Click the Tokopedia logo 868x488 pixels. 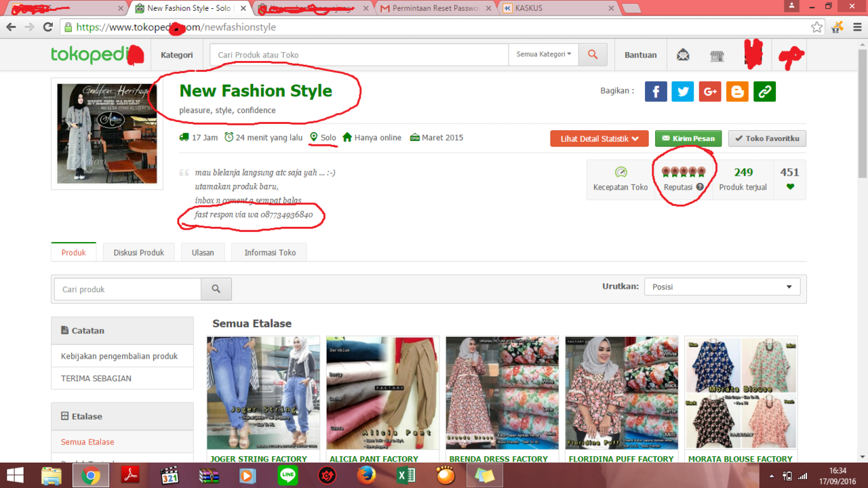(x=97, y=55)
